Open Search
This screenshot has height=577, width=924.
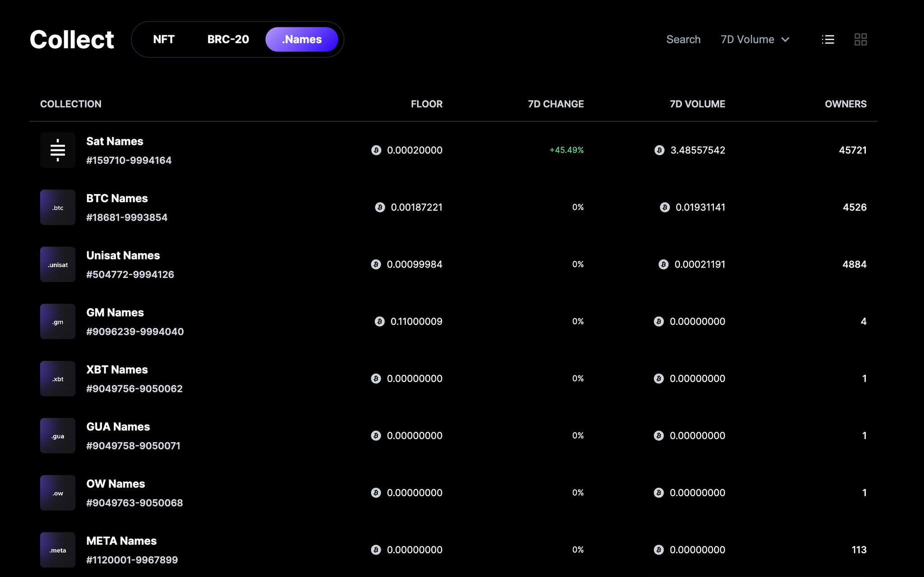[x=683, y=39]
